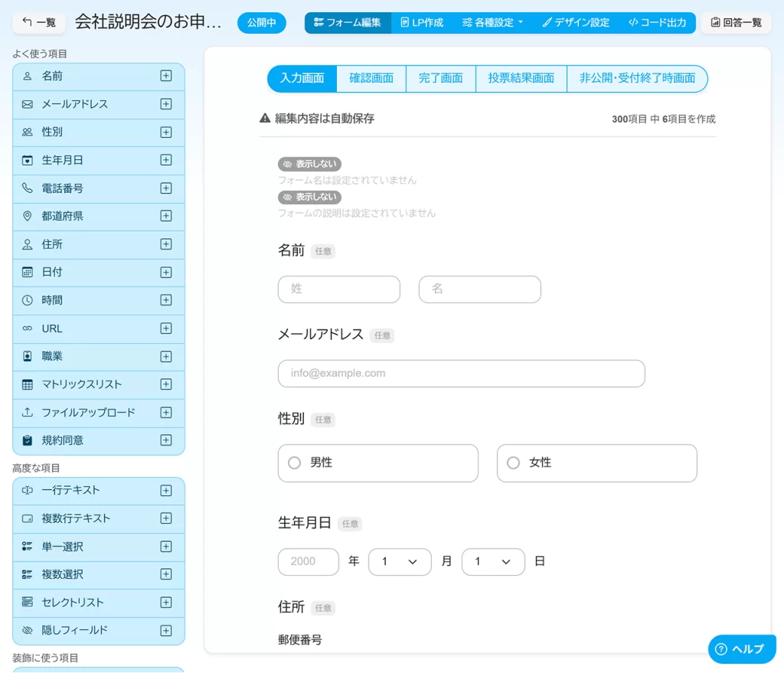
Task: Add a URL field from the sidebar
Action: [165, 328]
